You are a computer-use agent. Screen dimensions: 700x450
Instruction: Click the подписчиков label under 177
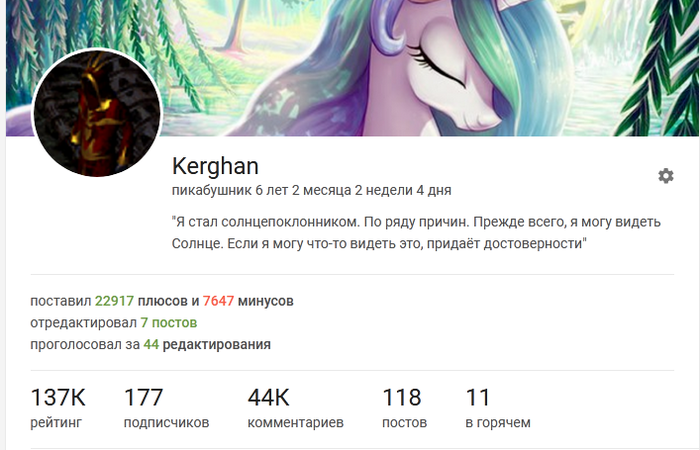point(167,422)
